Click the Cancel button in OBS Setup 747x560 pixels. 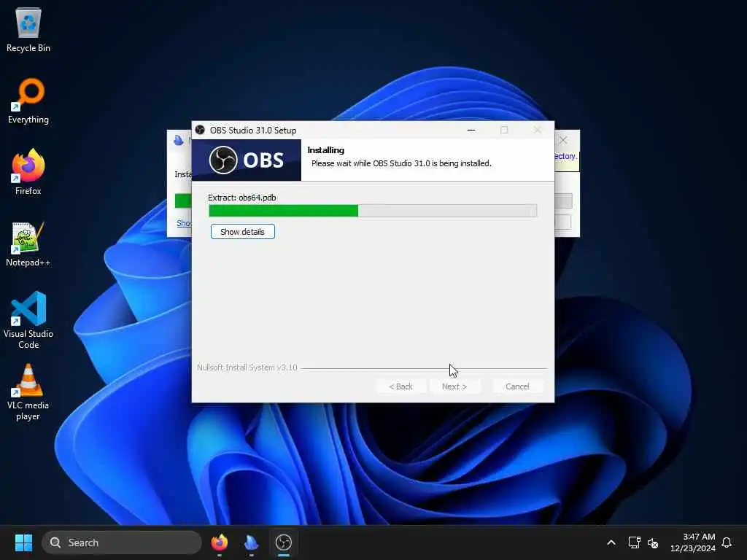(x=517, y=386)
